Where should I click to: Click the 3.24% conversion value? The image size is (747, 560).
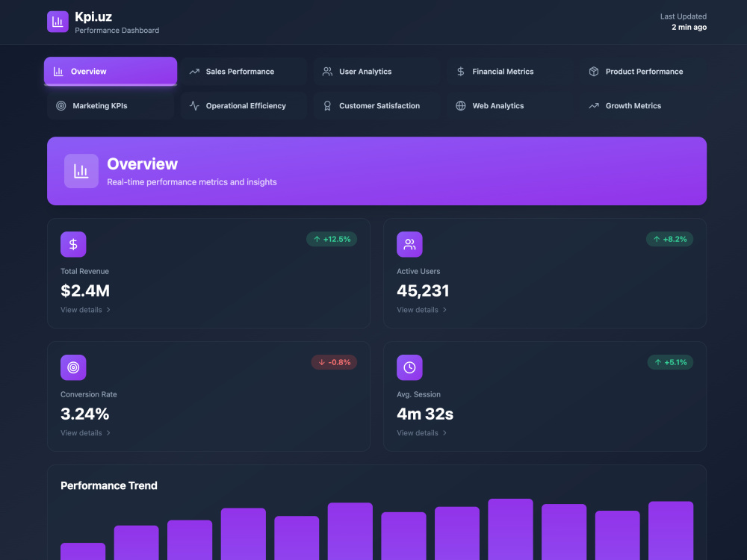click(85, 414)
